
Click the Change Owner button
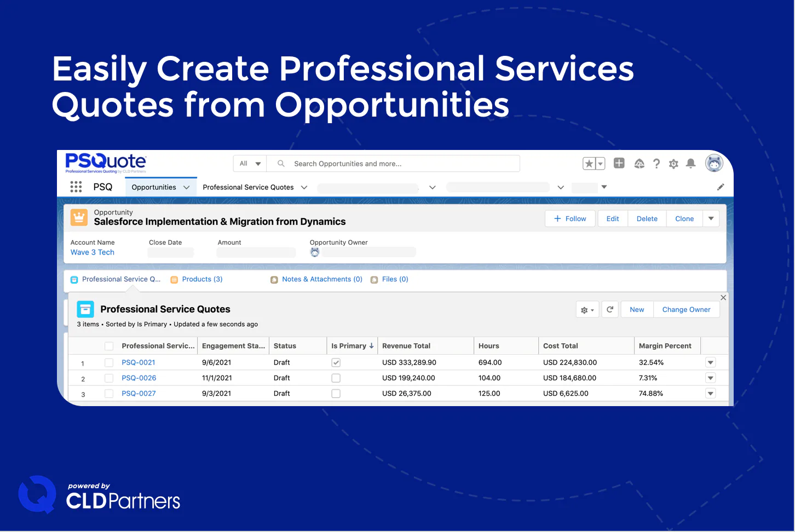point(687,309)
